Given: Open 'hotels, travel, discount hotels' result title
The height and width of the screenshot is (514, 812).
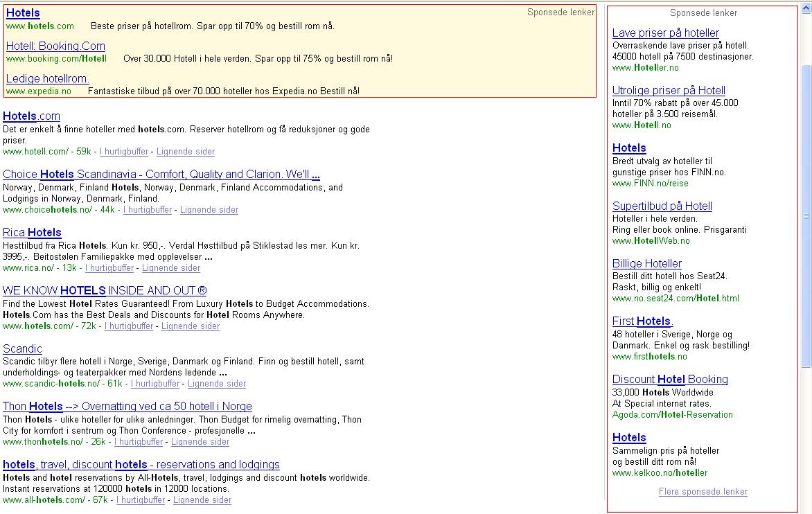Looking at the screenshot, I should click(141, 465).
